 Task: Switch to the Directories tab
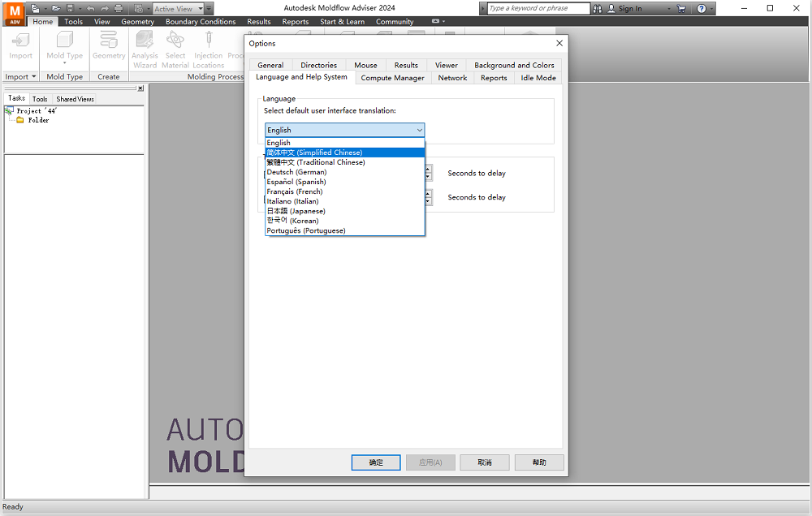[x=318, y=65]
